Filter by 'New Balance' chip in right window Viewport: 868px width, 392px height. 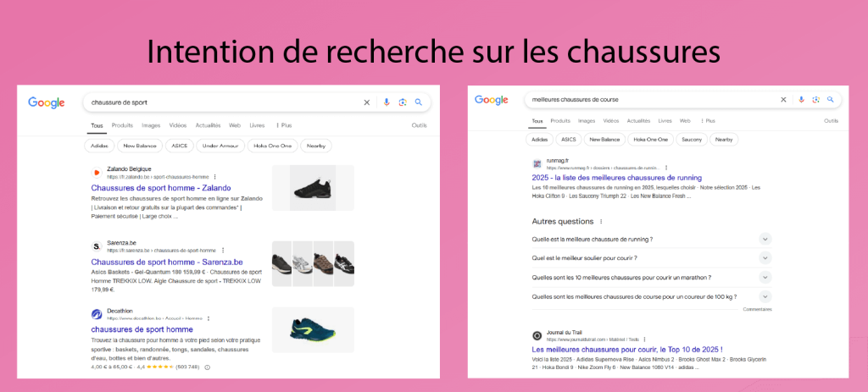604,140
